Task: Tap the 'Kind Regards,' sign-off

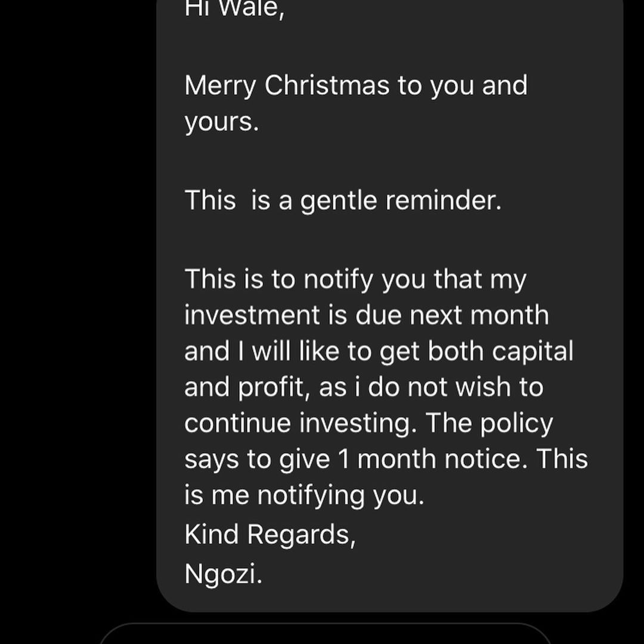Action: click(270, 535)
